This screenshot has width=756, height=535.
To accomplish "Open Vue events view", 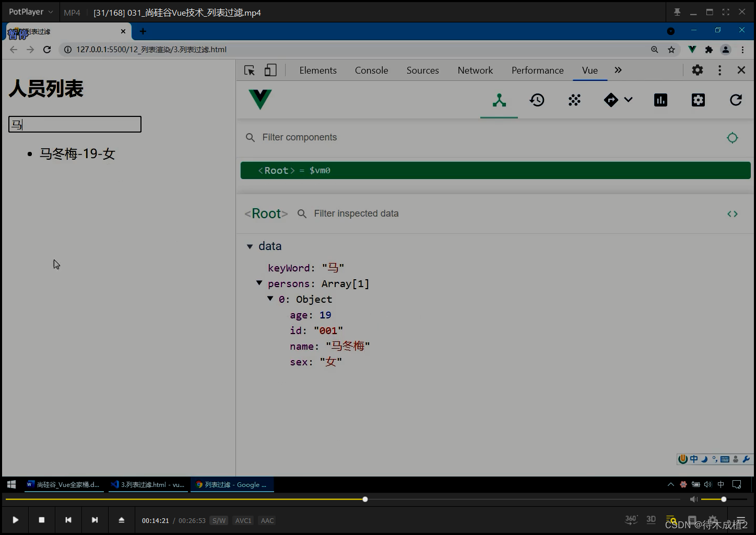I will (574, 100).
